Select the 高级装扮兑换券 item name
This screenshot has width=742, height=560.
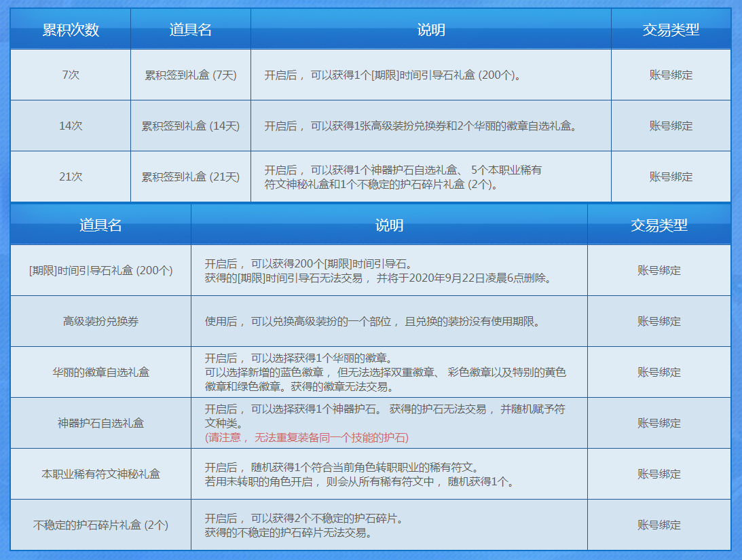[100, 321]
